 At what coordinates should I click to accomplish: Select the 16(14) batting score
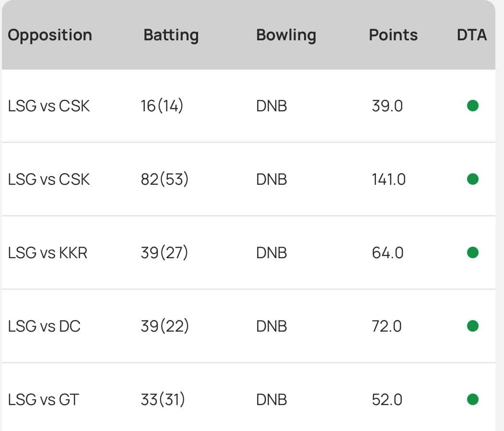[x=162, y=106]
